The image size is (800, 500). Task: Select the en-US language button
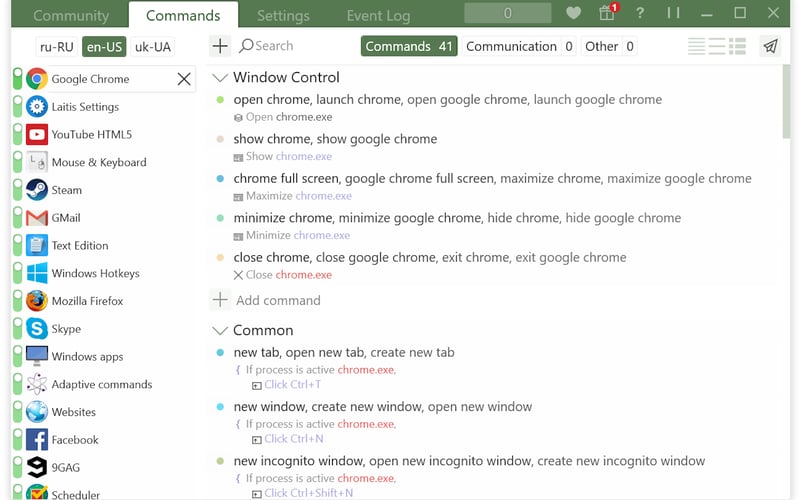click(104, 47)
